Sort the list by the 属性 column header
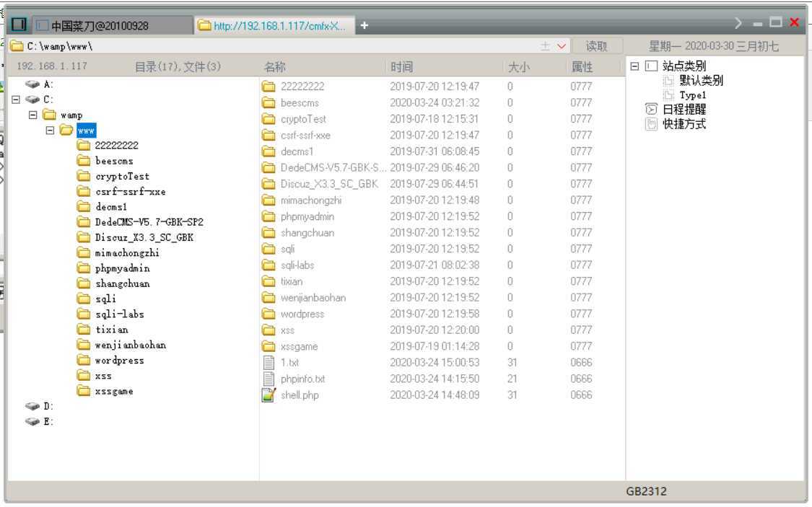The height and width of the screenshot is (507, 812). click(x=582, y=67)
